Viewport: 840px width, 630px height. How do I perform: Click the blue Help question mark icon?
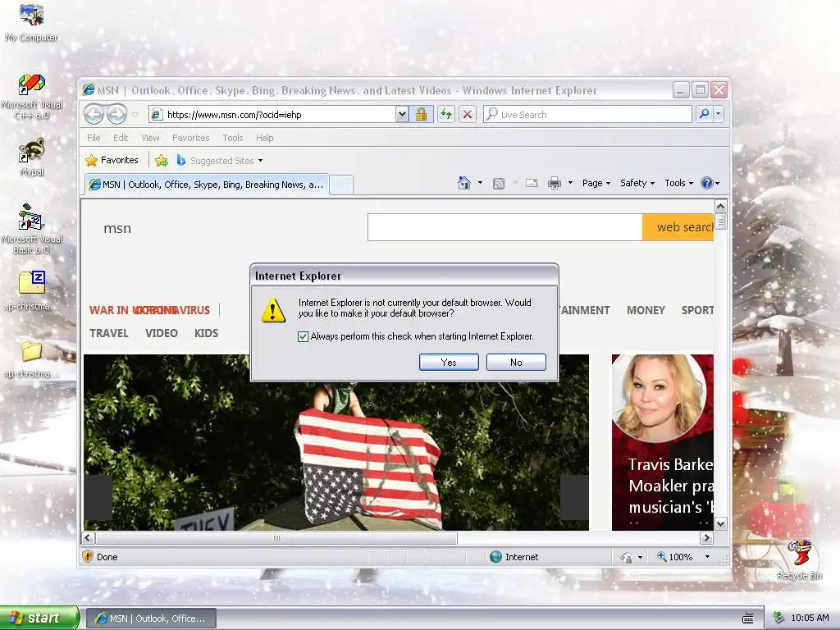(x=707, y=183)
